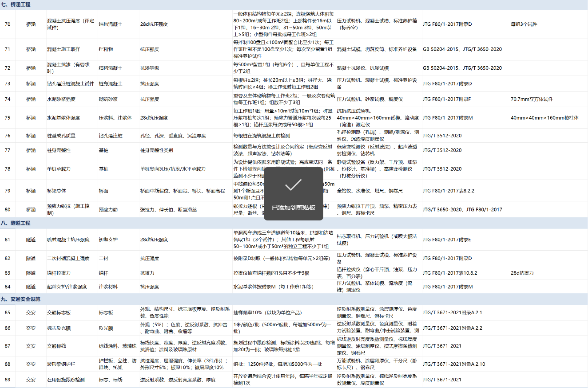This screenshot has height=388, width=588.
Task: Select the remark 28d抗拔力
Action: click(x=522, y=273)
